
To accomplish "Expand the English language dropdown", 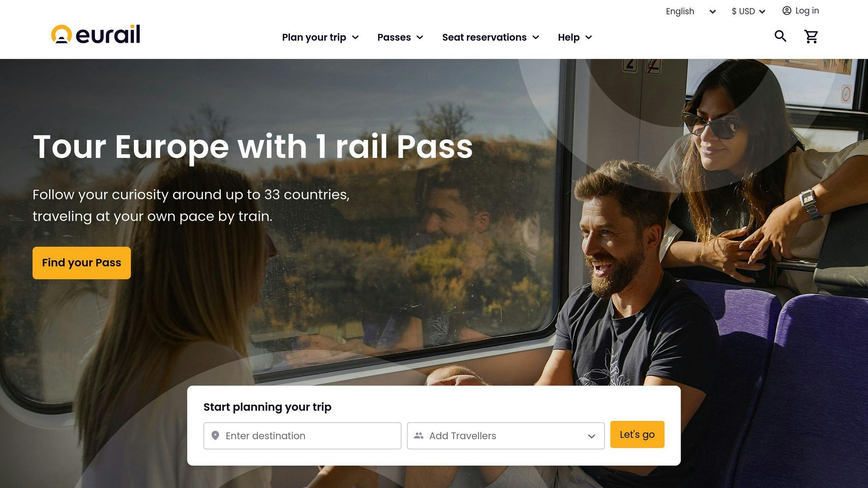I will pos(691,11).
